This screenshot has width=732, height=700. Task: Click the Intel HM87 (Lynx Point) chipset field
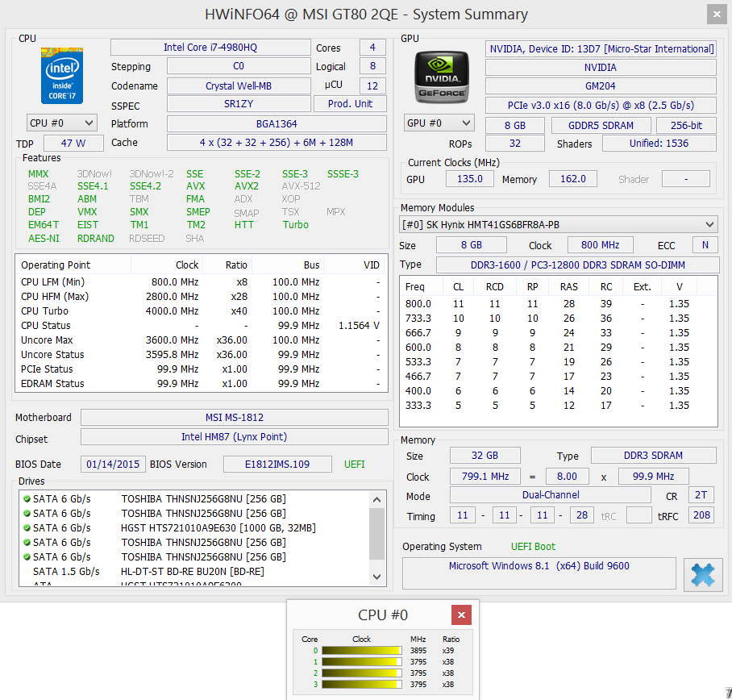235,436
